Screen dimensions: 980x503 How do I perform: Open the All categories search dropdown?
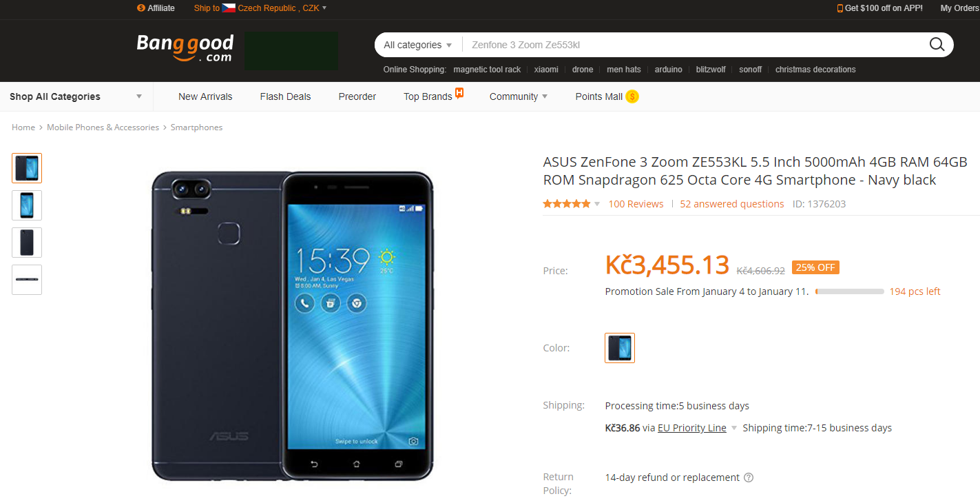[418, 45]
